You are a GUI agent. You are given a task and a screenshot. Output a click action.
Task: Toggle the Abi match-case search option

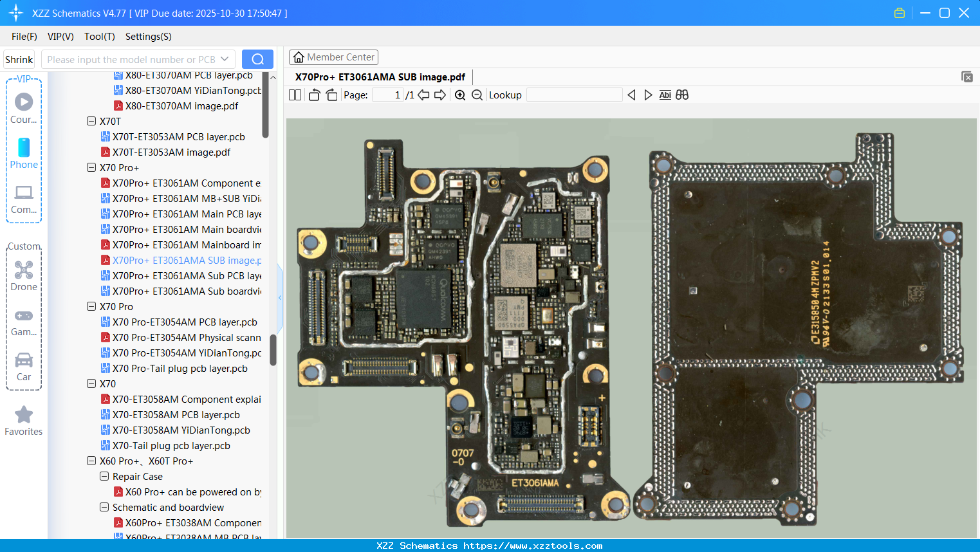pos(665,95)
